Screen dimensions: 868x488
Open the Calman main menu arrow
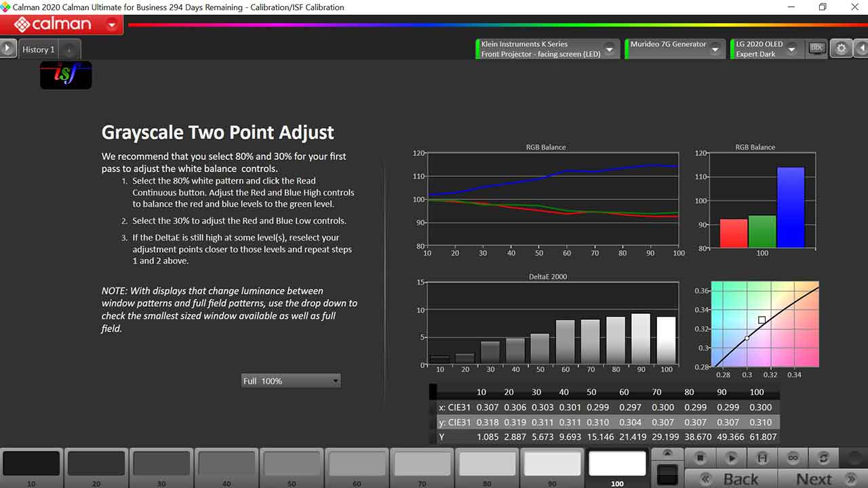(x=112, y=26)
